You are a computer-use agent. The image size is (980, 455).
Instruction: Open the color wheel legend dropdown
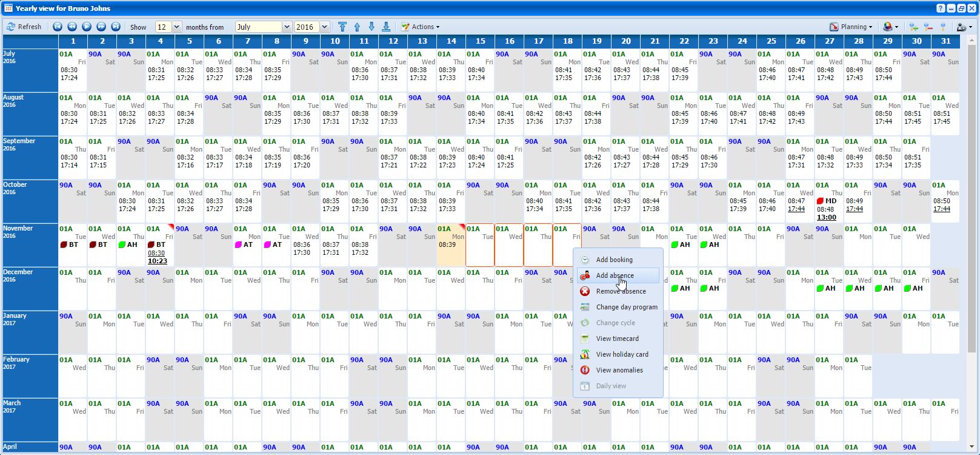[x=890, y=27]
